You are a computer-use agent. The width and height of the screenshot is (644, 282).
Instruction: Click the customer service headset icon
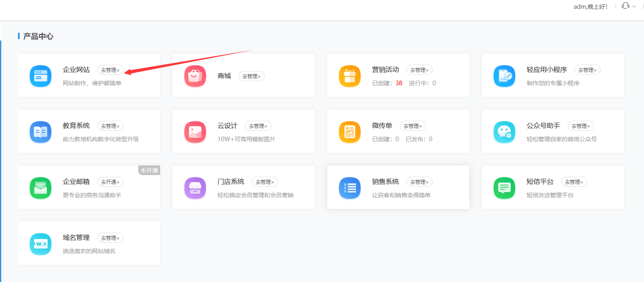[625, 6]
